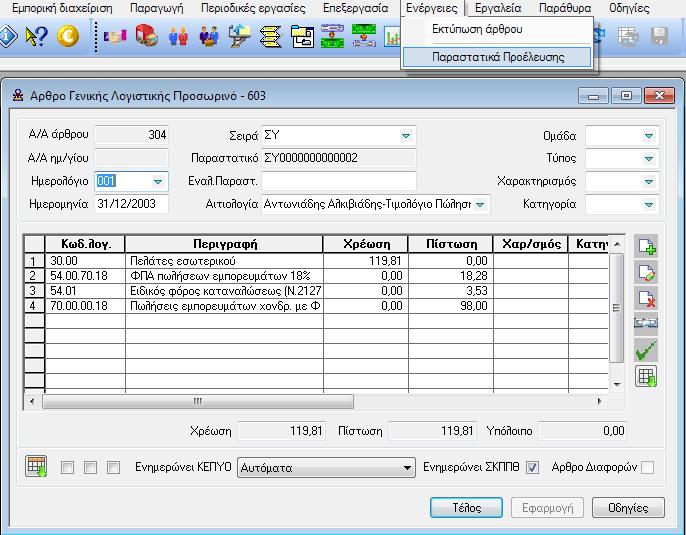This screenshot has height=535, width=686.
Task: Expand the Αιτιολογία dropdown
Action: point(480,204)
